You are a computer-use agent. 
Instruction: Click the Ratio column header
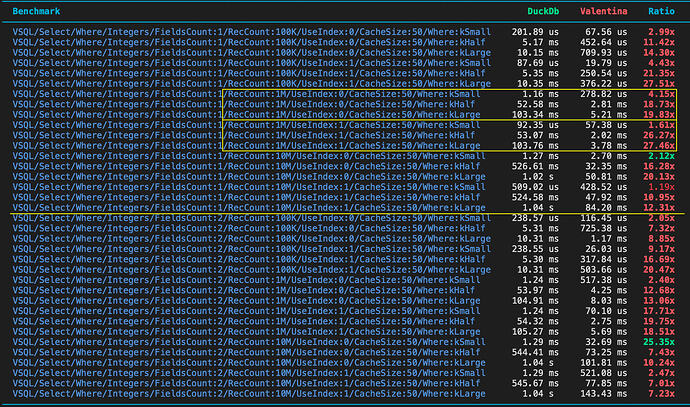coord(661,11)
